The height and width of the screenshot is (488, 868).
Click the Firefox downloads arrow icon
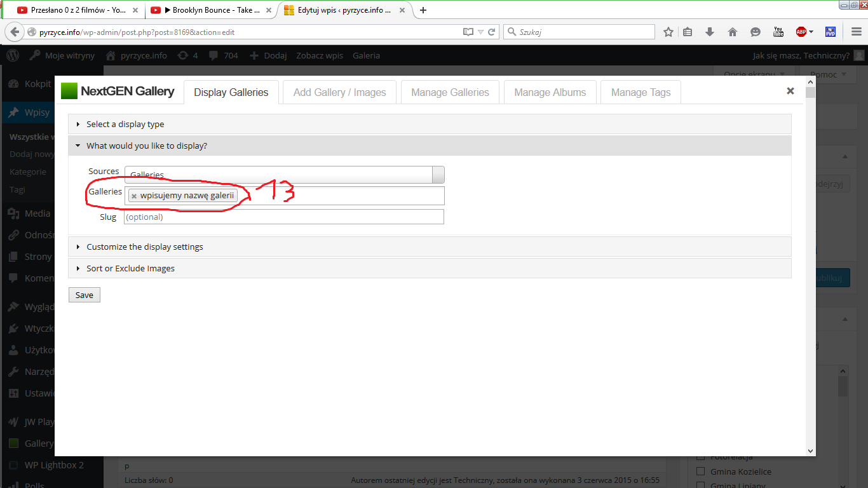pos(710,32)
